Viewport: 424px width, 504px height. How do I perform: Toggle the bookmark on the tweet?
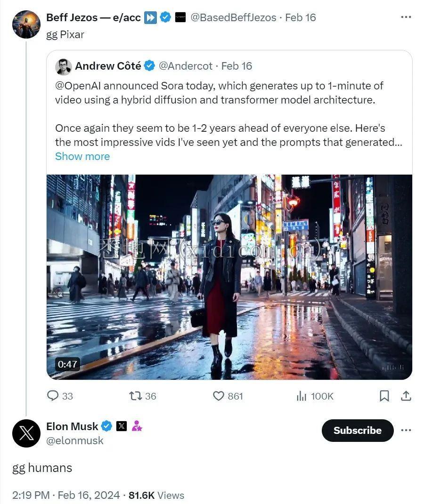(384, 396)
